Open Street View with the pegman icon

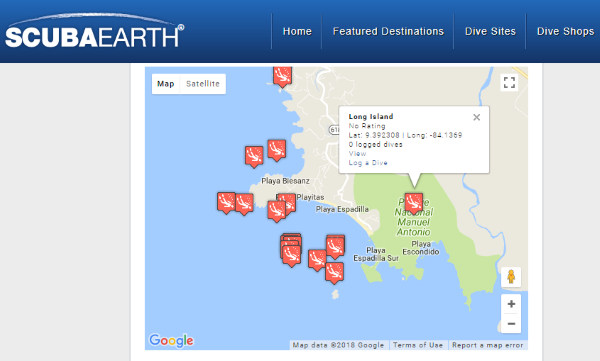(x=511, y=276)
